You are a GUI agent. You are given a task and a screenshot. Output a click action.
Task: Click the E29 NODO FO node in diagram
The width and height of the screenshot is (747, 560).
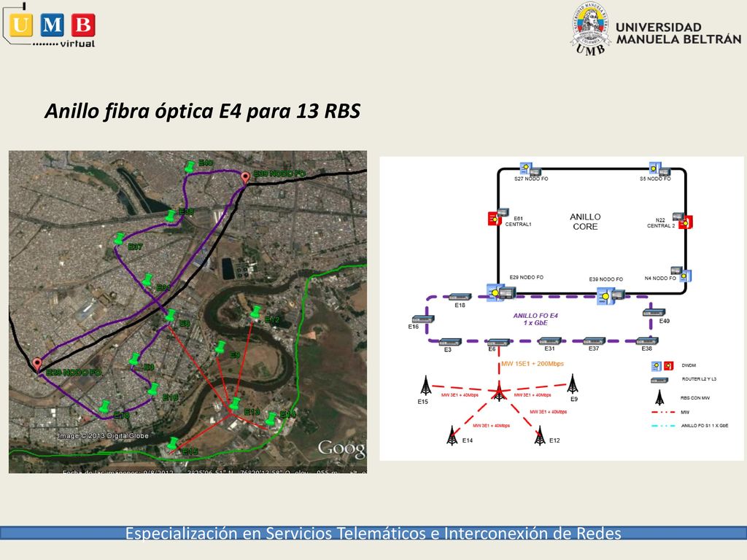[x=501, y=292]
